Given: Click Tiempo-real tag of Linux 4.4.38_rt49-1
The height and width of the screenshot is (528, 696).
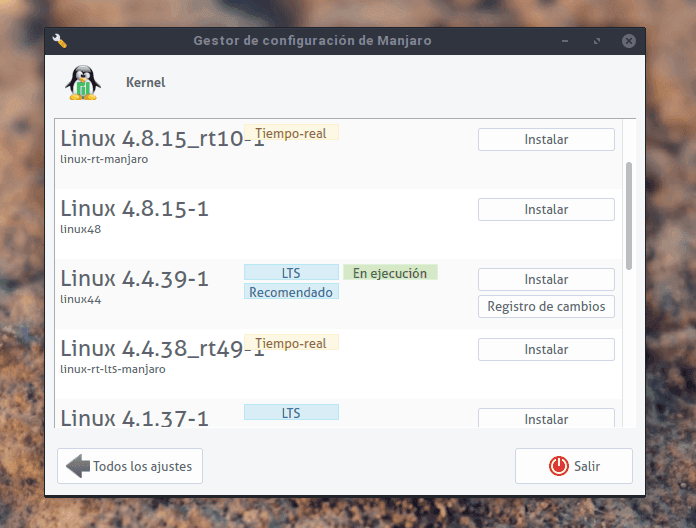Looking at the screenshot, I should [291, 343].
